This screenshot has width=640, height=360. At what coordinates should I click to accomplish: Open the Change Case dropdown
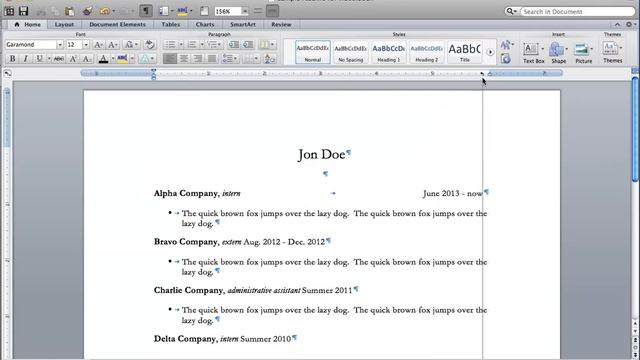pos(131,44)
